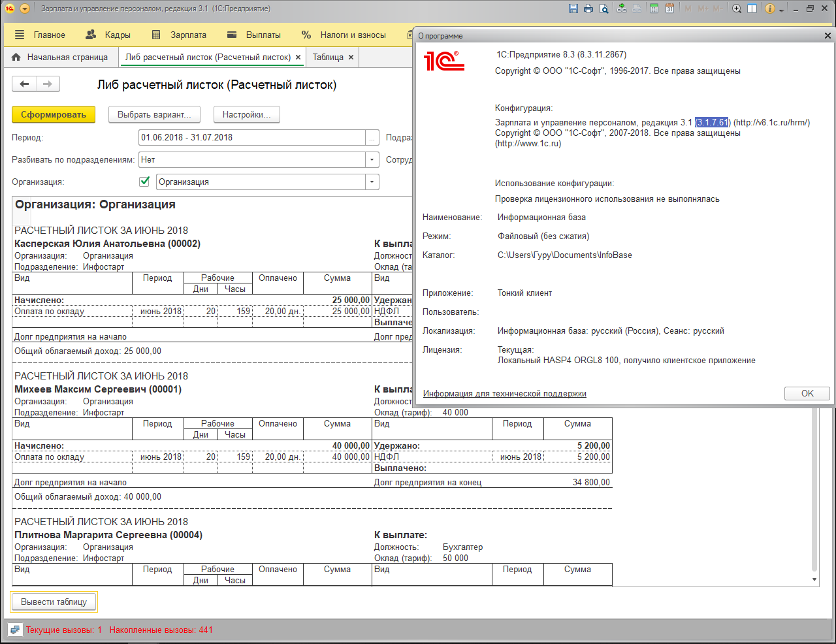Click the period selection ellipsis button
This screenshot has height=644, width=836.
tap(372, 137)
